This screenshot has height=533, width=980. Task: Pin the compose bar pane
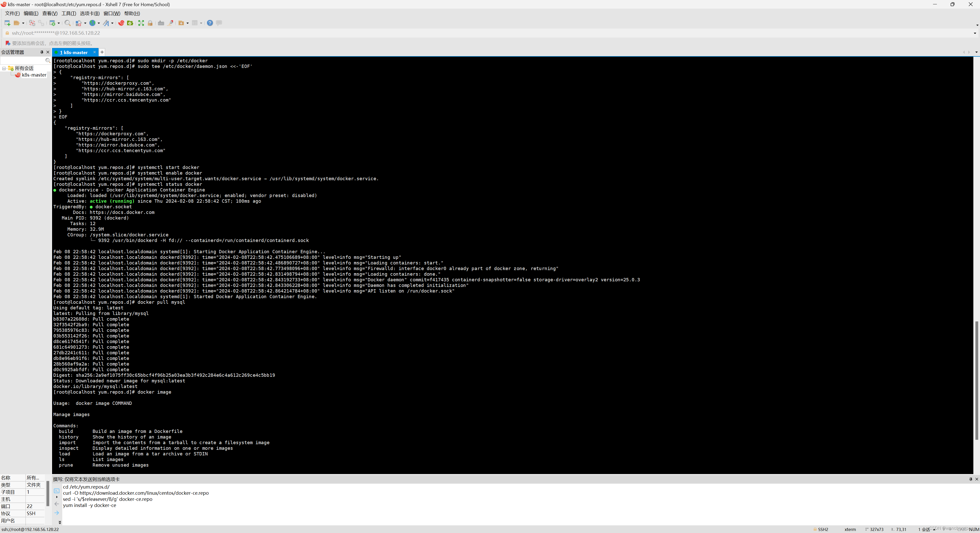(971, 479)
